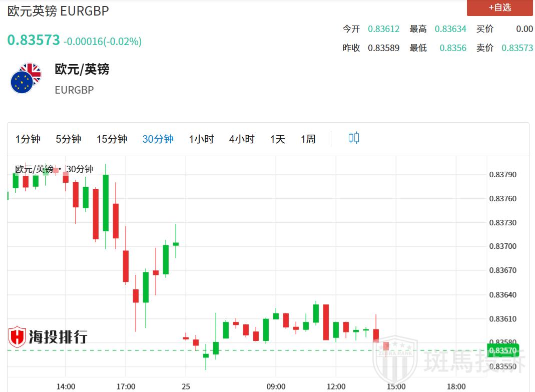This screenshot has height=392, width=535.
Task: Click the 14:00 time axis marker
Action: [x=66, y=386]
